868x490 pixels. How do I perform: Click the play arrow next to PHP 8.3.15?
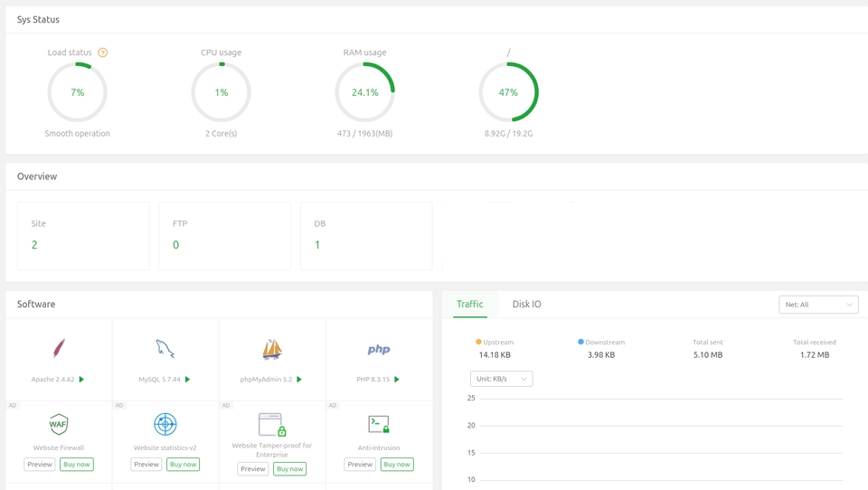coord(396,380)
